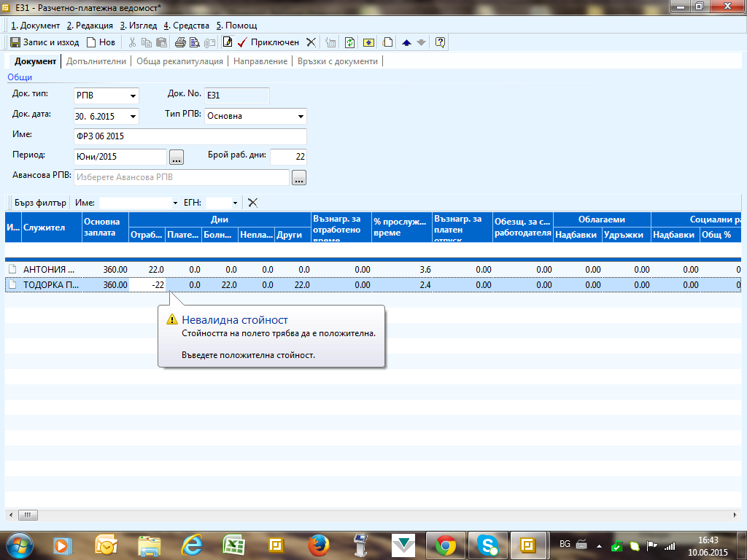Click the Период browse button
The width and height of the screenshot is (747, 560).
(177, 157)
